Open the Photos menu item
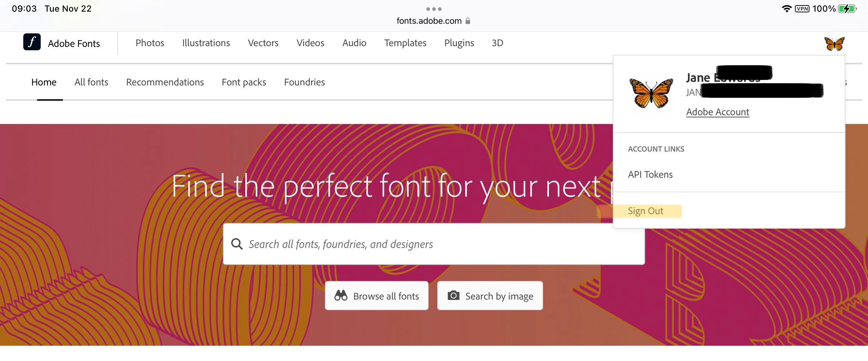Image resolution: width=868 pixels, height=361 pixels. pos(150,43)
